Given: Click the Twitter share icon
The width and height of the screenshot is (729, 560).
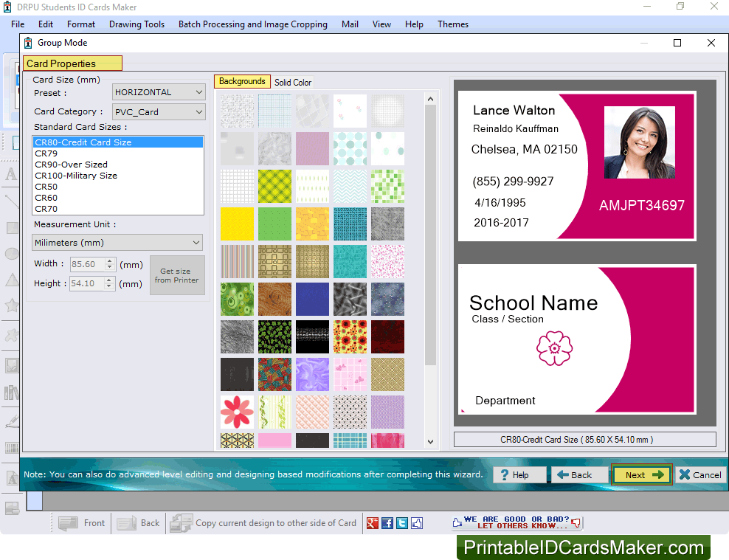Looking at the screenshot, I should [402, 523].
